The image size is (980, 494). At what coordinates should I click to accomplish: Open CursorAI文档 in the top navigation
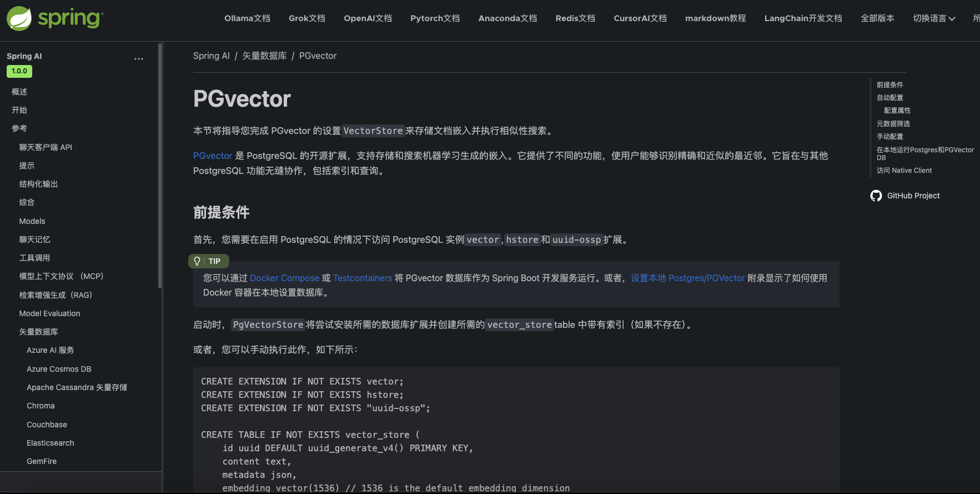pos(640,18)
